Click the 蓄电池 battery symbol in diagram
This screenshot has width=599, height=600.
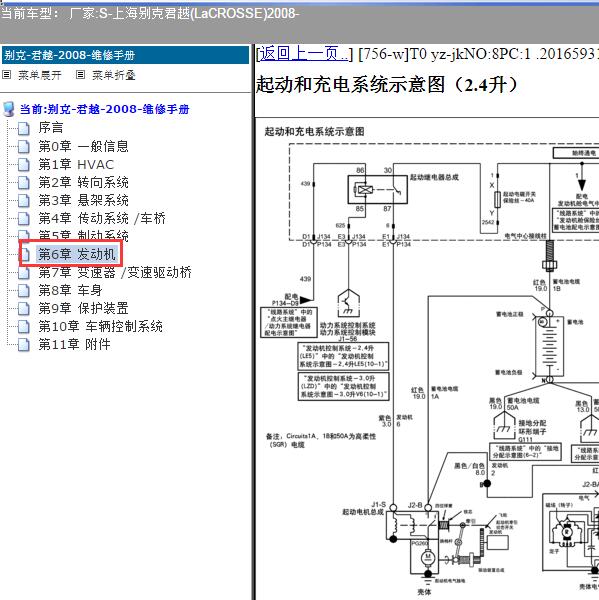pyautogui.click(x=550, y=346)
